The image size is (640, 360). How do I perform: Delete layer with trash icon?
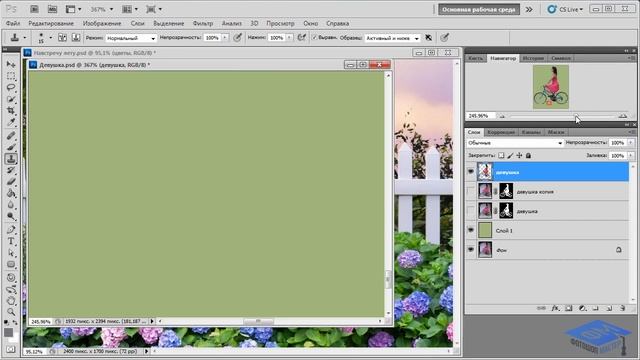click(x=622, y=309)
